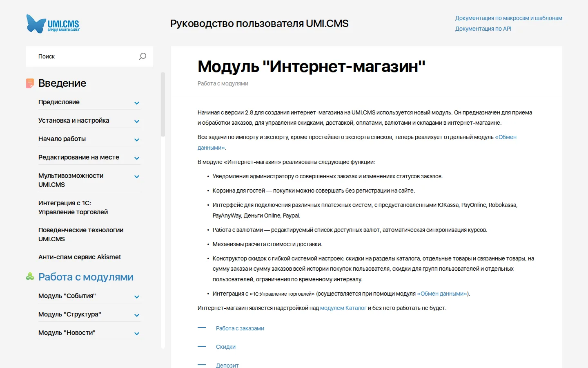The width and height of the screenshot is (588, 368).
Task: Expand the Предисловие chevron
Action: 137,103
